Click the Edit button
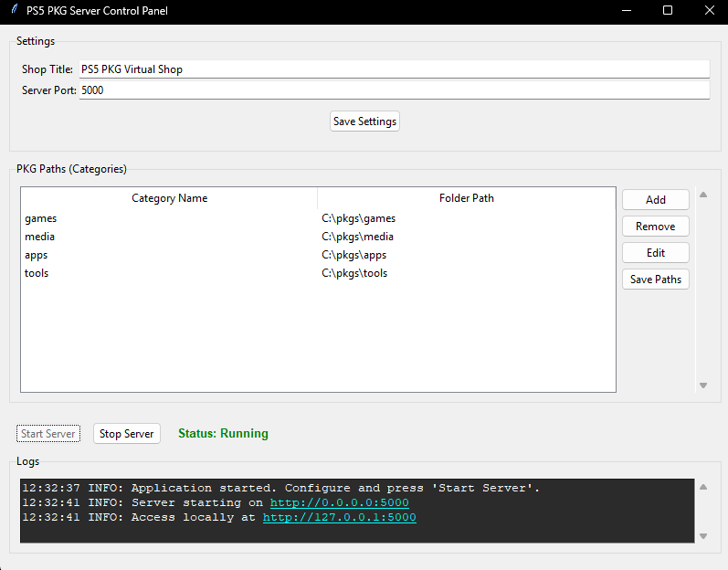The image size is (728, 570). (x=655, y=253)
